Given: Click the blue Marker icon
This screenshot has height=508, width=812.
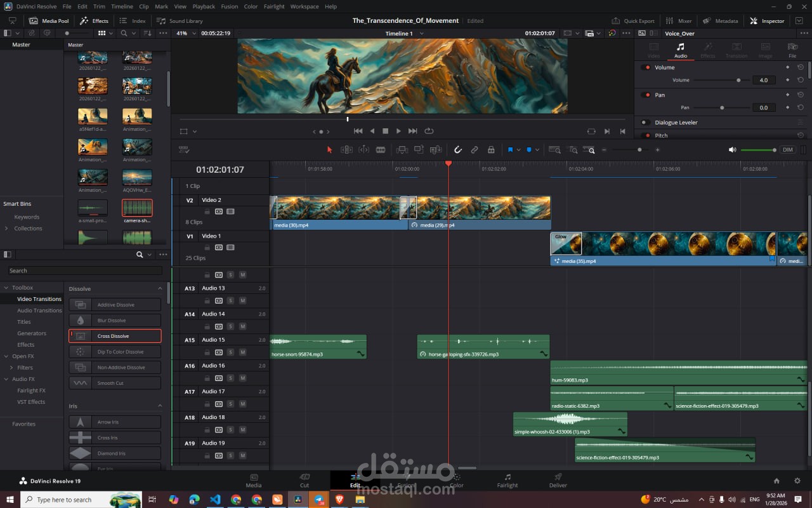Looking at the screenshot, I should (529, 150).
